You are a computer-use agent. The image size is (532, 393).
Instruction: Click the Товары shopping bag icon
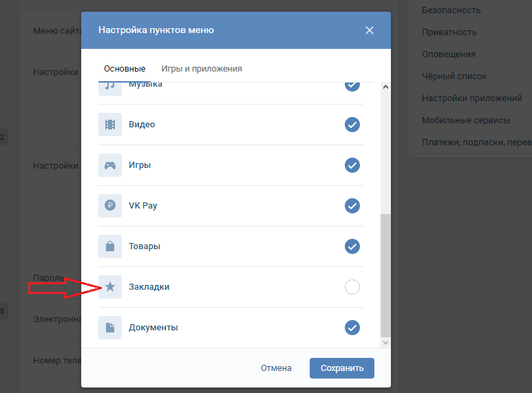(x=110, y=246)
